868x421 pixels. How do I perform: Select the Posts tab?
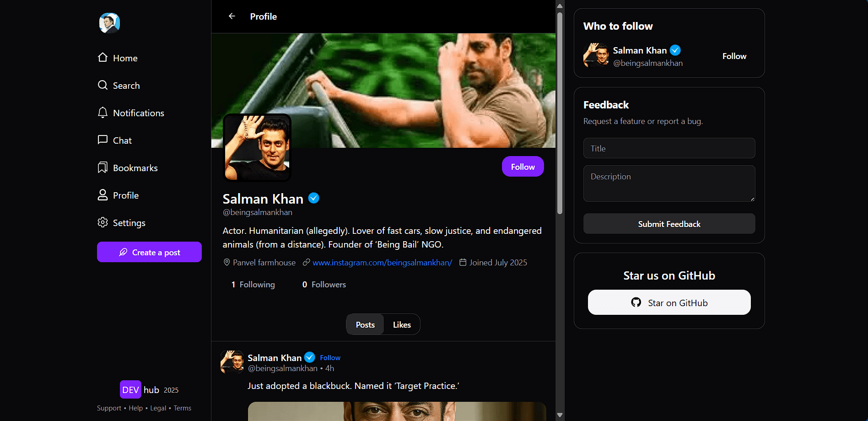pyautogui.click(x=365, y=324)
